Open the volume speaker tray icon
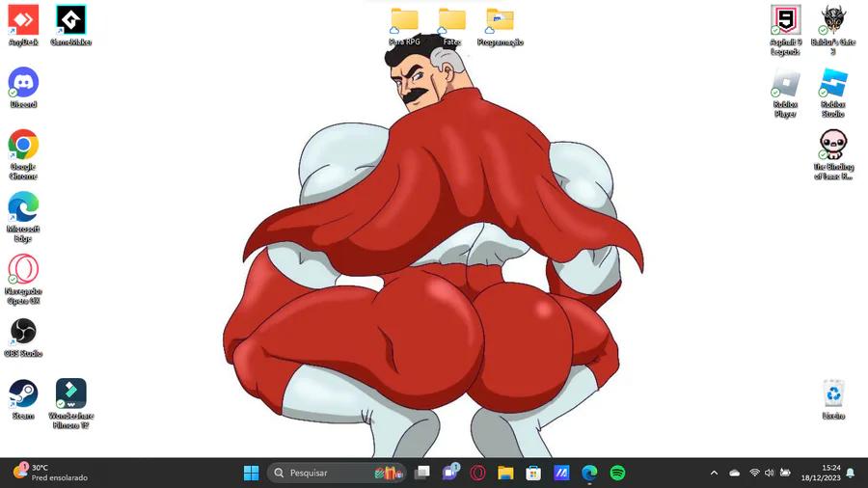 coord(770,474)
